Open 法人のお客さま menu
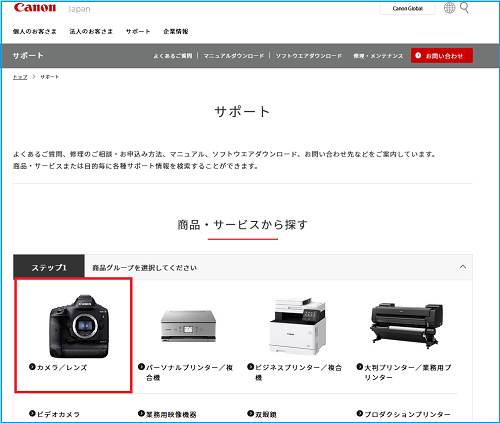 (x=91, y=31)
